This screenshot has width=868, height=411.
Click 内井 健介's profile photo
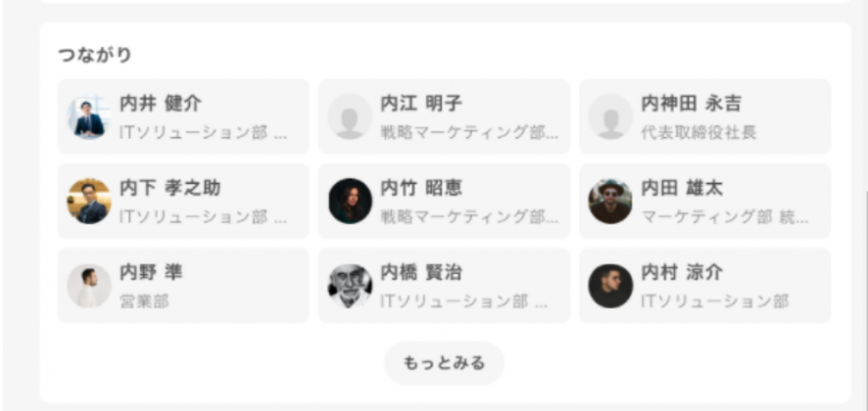(89, 117)
